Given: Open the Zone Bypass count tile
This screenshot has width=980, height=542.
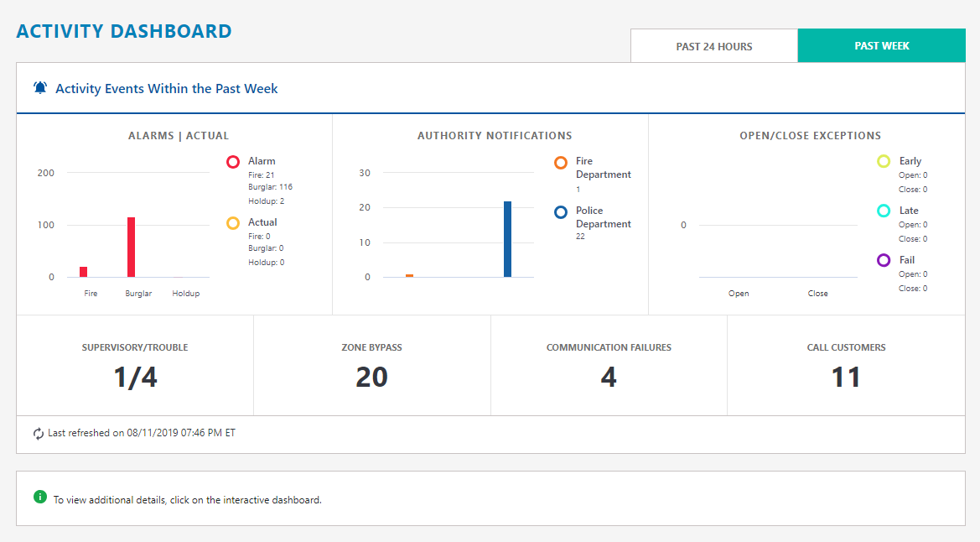Looking at the screenshot, I should coord(371,366).
